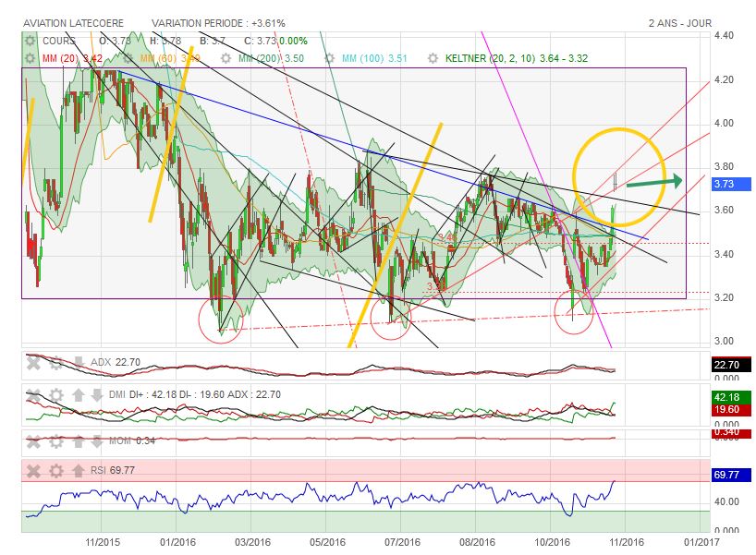Click the 08/2016 date on time axis

point(477,542)
